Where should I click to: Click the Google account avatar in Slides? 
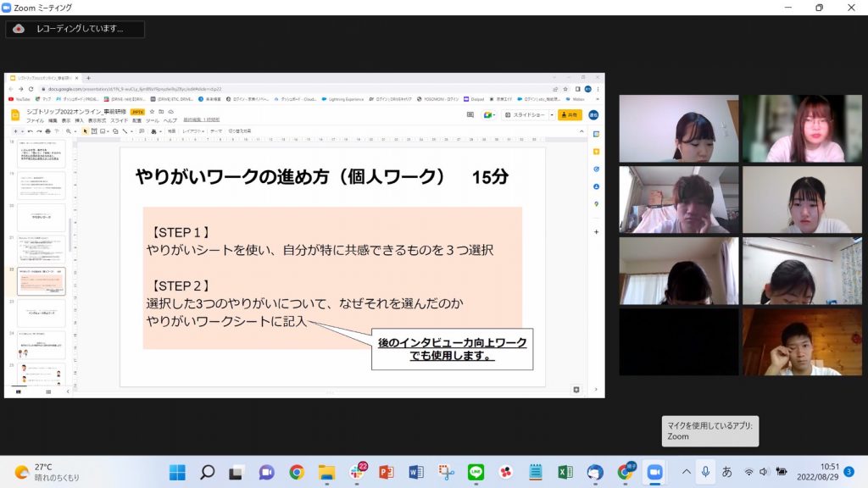[x=593, y=115]
